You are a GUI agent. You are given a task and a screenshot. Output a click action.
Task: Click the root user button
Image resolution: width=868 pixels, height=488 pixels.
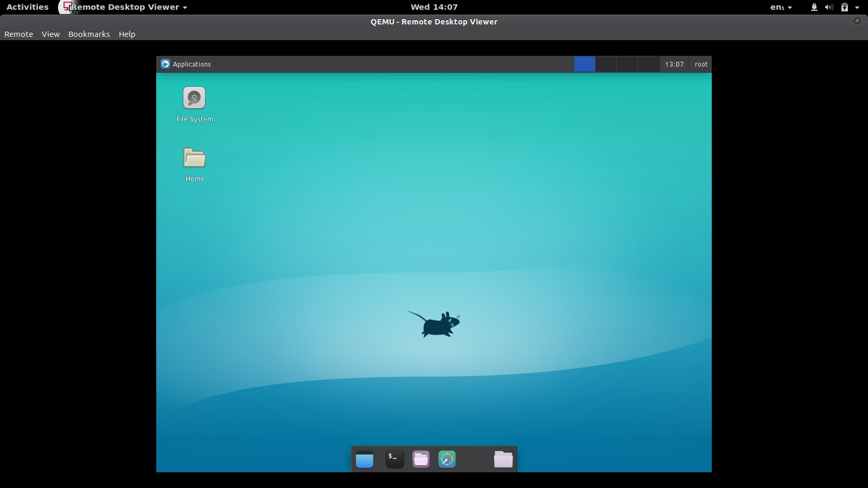click(x=701, y=64)
